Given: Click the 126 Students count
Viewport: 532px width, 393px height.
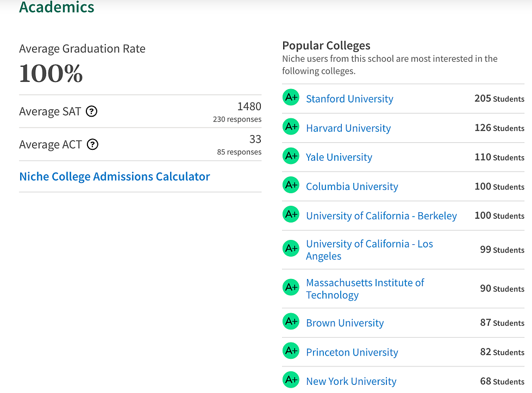Looking at the screenshot, I should pyautogui.click(x=499, y=128).
